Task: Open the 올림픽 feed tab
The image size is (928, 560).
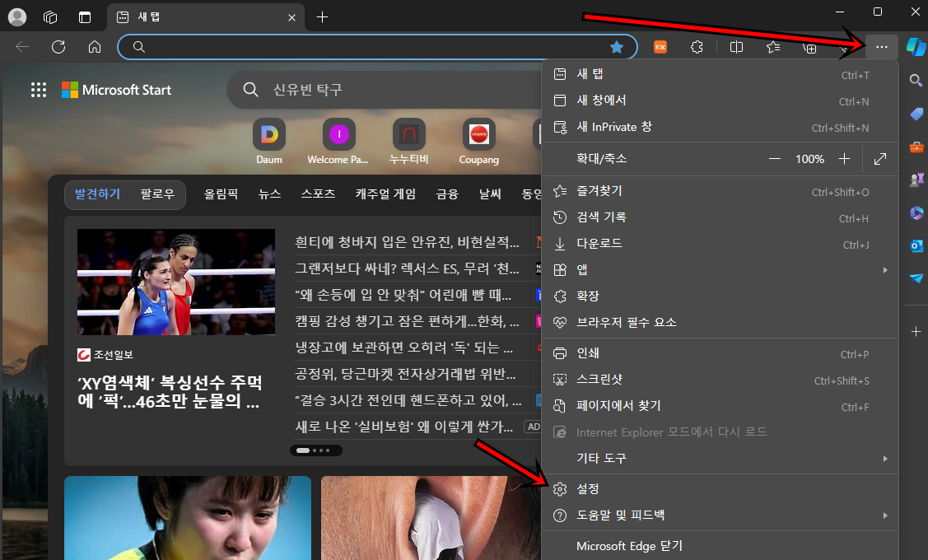Action: tap(221, 194)
